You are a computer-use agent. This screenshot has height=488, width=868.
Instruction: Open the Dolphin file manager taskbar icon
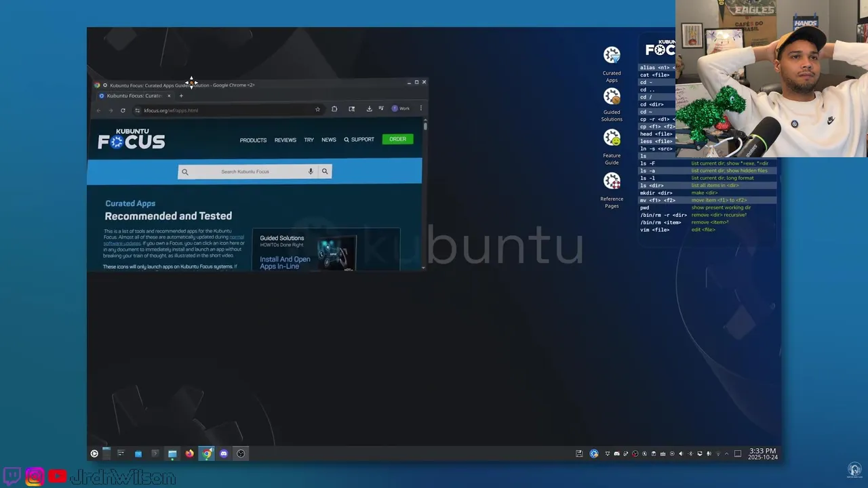[x=172, y=453]
